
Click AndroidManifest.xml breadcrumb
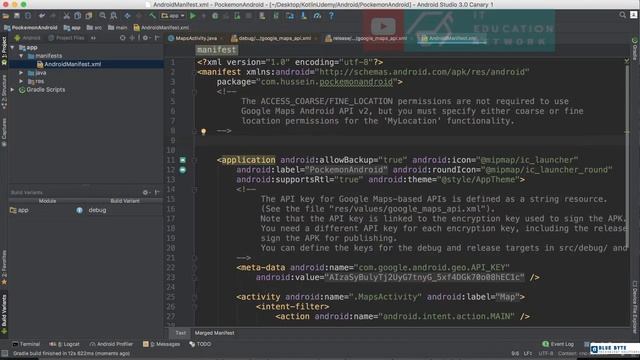161,28
